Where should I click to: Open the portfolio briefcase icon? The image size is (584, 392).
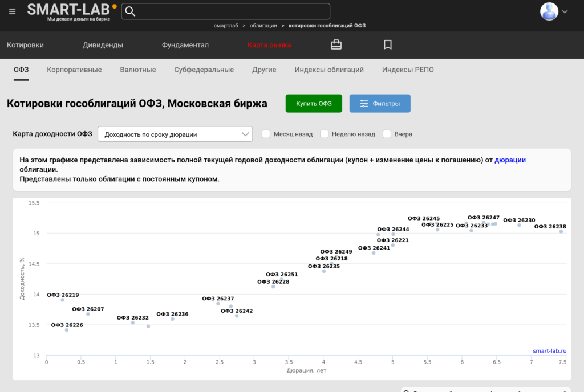pyautogui.click(x=336, y=44)
